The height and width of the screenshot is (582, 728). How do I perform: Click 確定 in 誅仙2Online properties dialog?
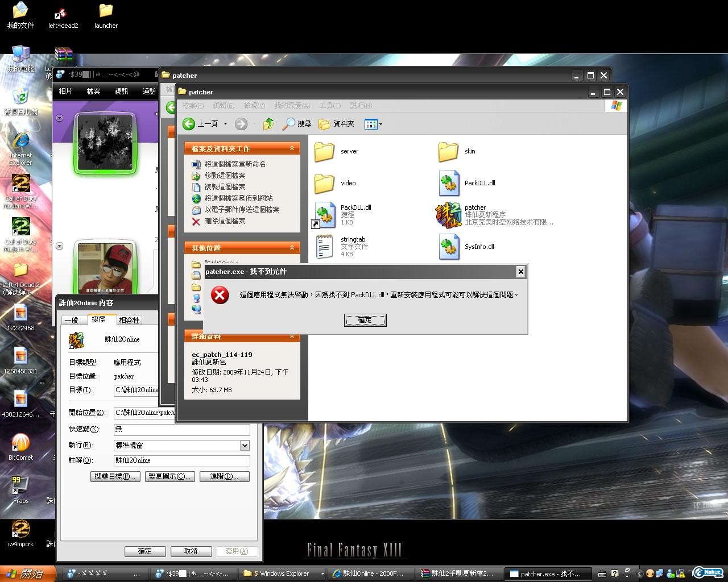click(x=145, y=551)
